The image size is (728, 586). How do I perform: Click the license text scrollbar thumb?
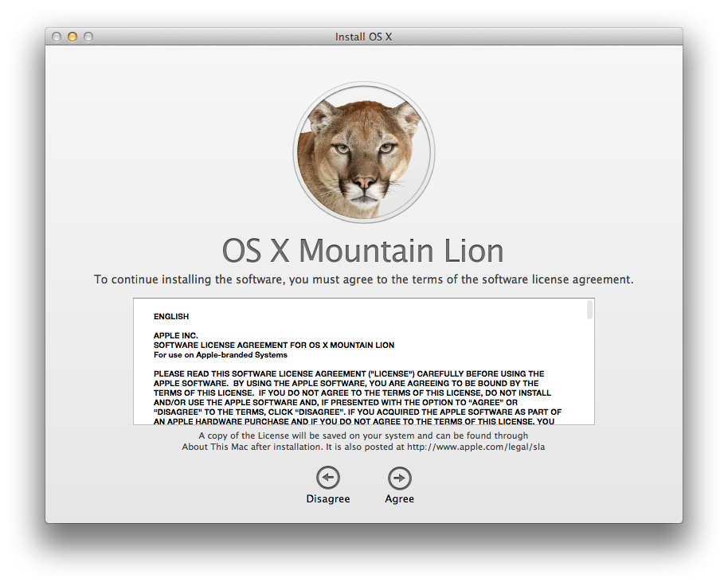pos(589,310)
